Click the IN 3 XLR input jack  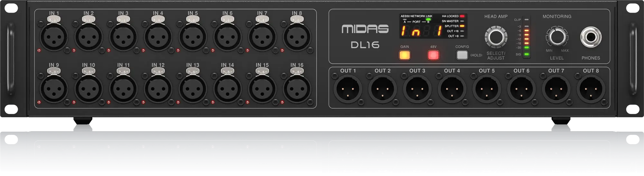click(x=123, y=37)
